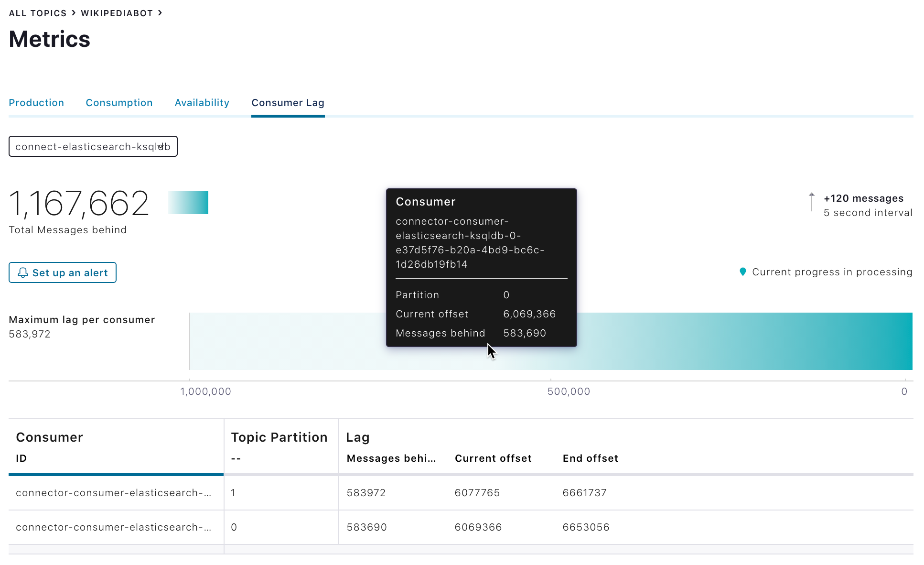Click the ALL TOPICS breadcrumb link

click(38, 13)
